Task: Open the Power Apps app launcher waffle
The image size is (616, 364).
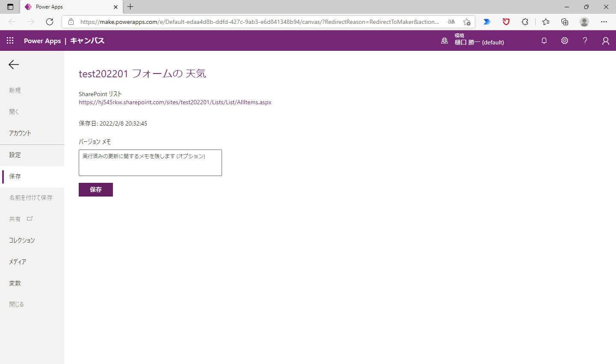Action: click(x=10, y=41)
